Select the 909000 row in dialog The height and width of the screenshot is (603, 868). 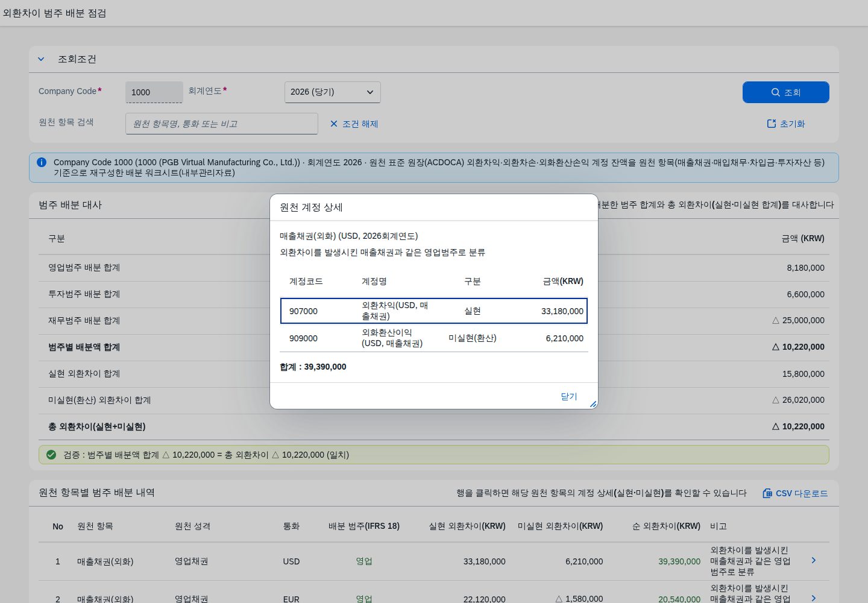click(x=434, y=338)
